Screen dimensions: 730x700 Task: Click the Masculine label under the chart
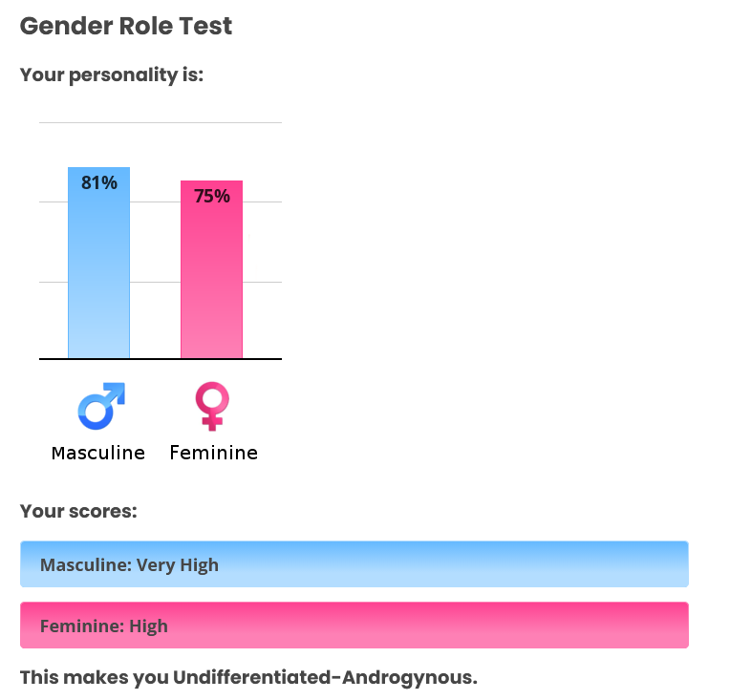[x=98, y=453]
